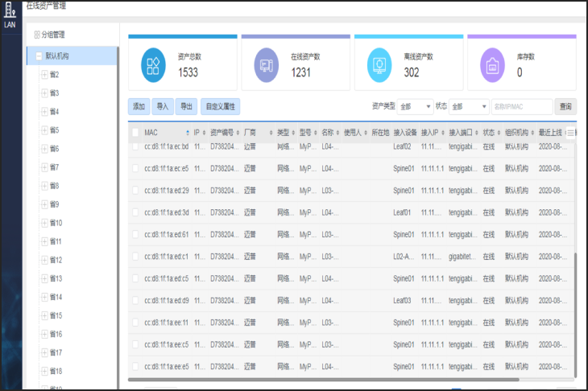Click the 在线资产数 online assets icon
588x391 pixels.
tap(265, 66)
